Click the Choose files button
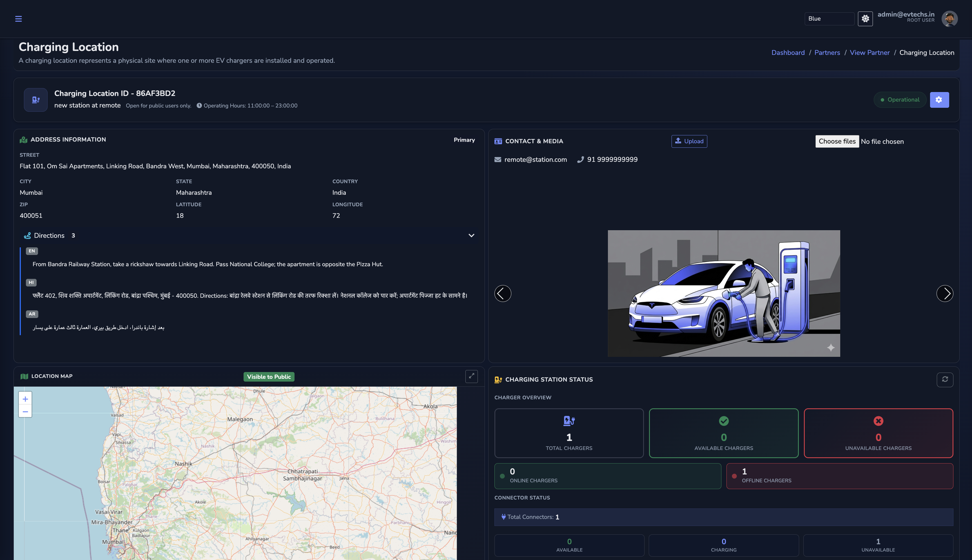The image size is (972, 560). pos(837,141)
